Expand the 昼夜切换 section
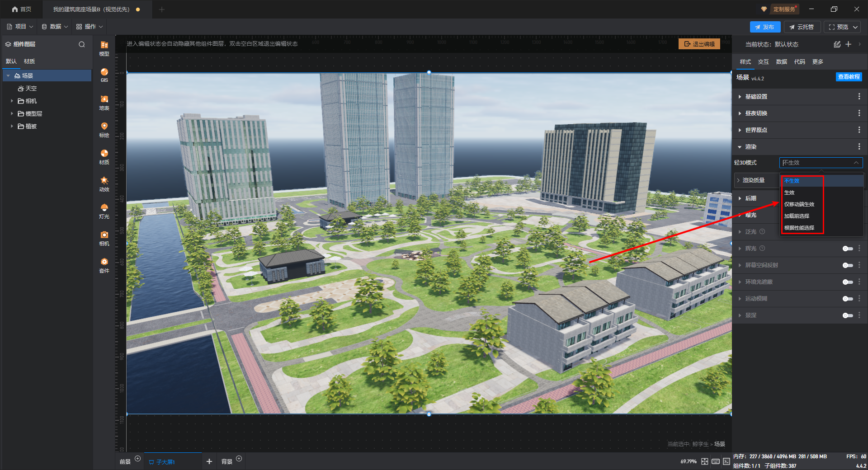This screenshot has height=470, width=868. click(x=740, y=113)
